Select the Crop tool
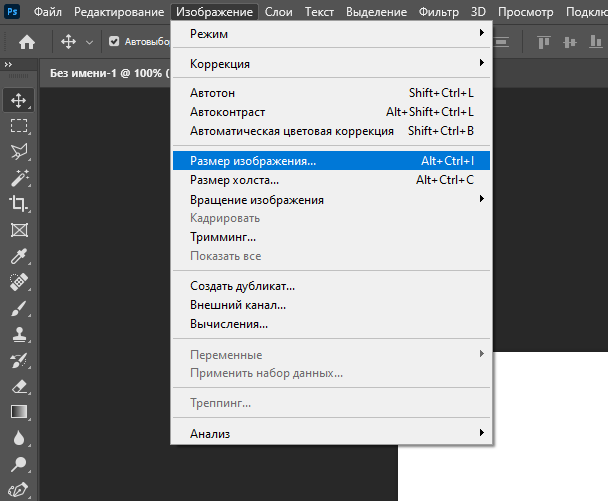This screenshot has width=608, height=501. pyautogui.click(x=19, y=204)
